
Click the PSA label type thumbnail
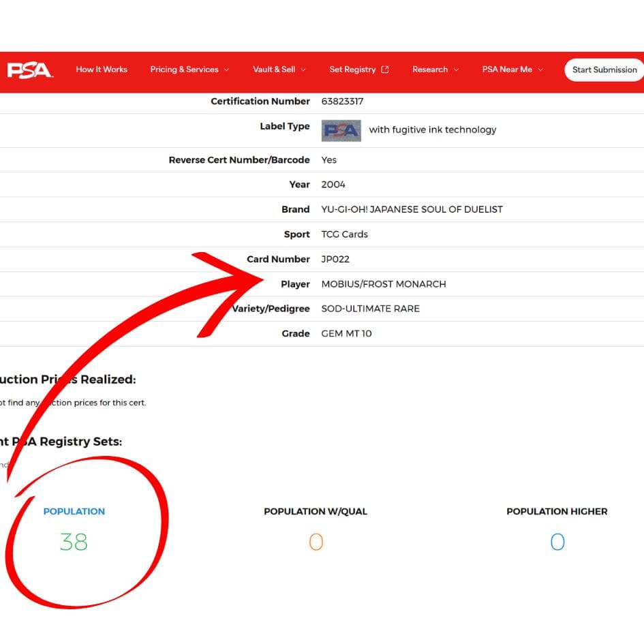(x=341, y=130)
